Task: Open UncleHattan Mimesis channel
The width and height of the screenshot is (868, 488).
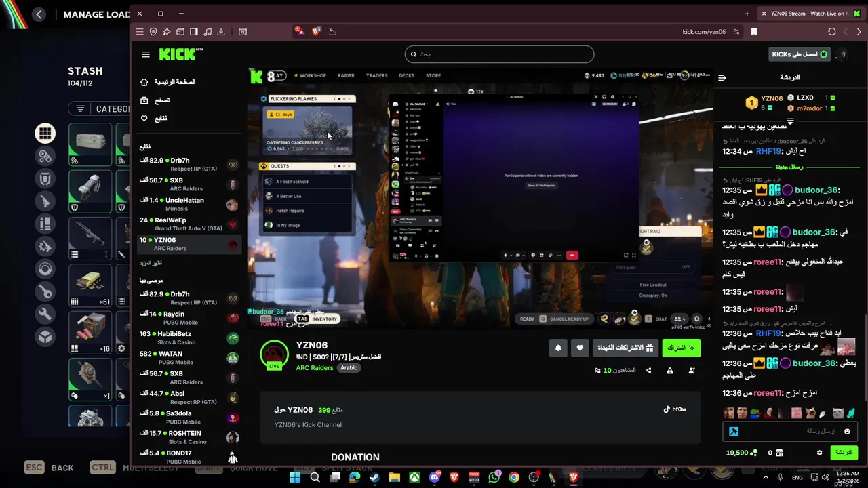Action: pyautogui.click(x=189, y=204)
